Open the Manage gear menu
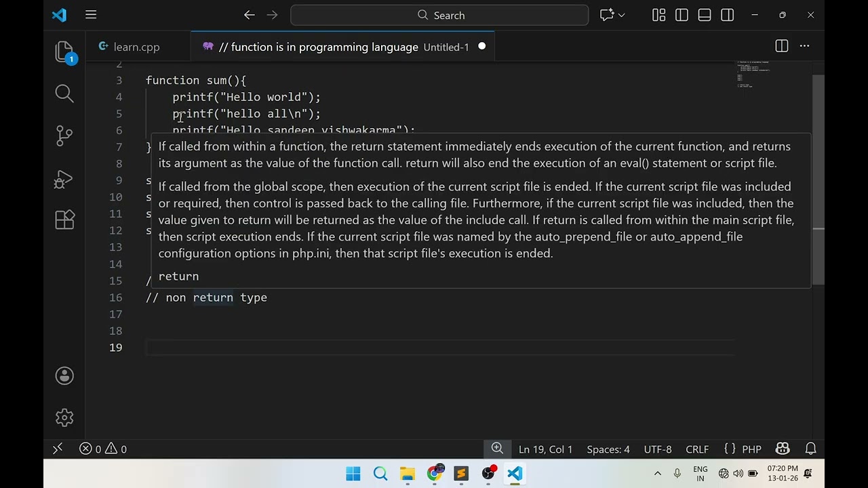This screenshot has height=488, width=868. tap(64, 418)
